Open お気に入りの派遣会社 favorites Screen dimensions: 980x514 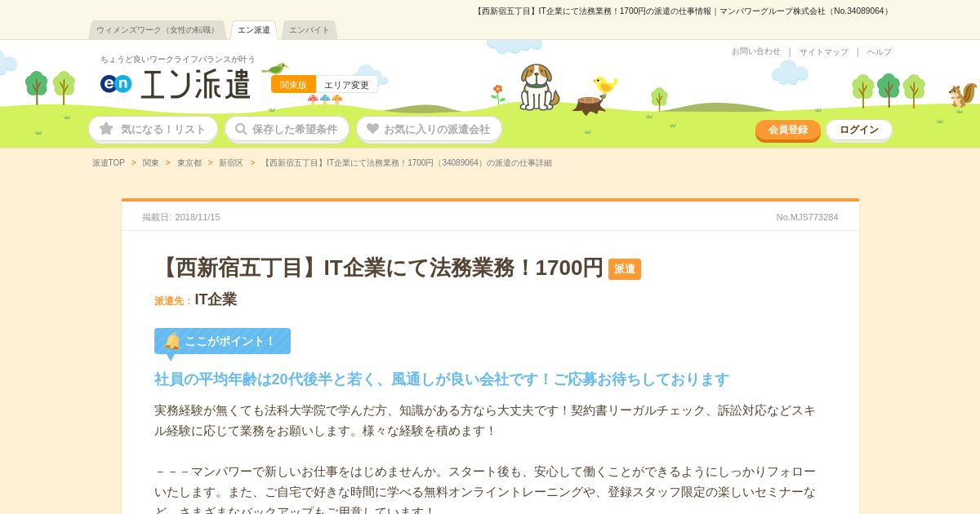(x=429, y=129)
